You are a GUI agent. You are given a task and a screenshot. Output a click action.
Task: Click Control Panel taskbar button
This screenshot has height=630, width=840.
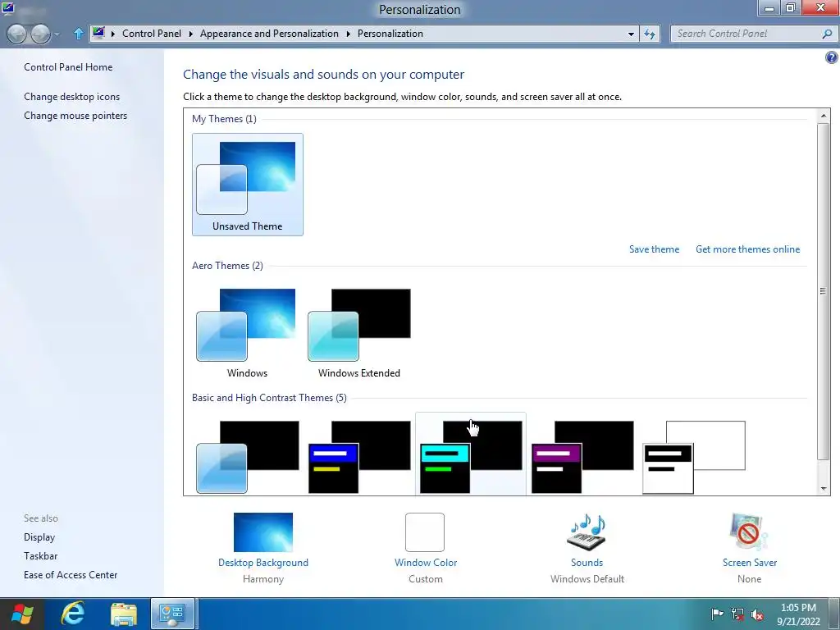tap(172, 614)
